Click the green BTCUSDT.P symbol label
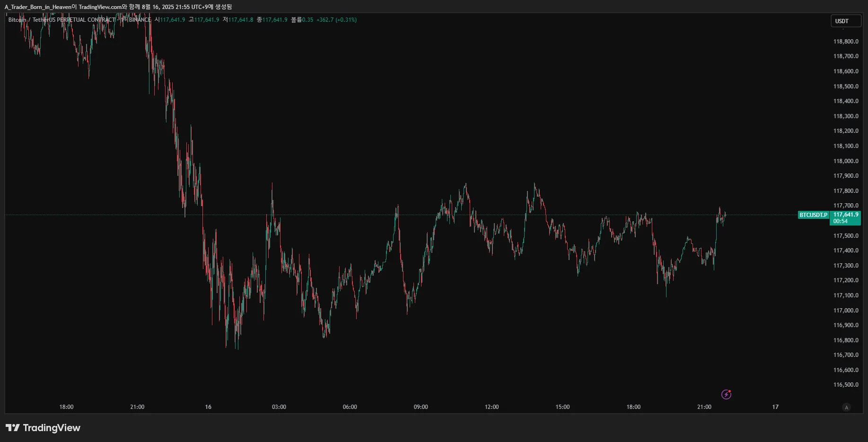 pos(813,215)
